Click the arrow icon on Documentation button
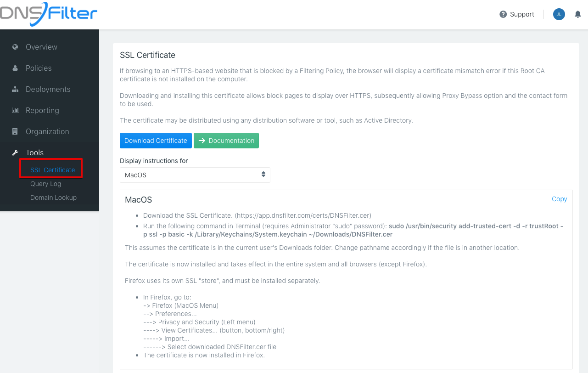Screen dimensions: 588x373 point(202,141)
